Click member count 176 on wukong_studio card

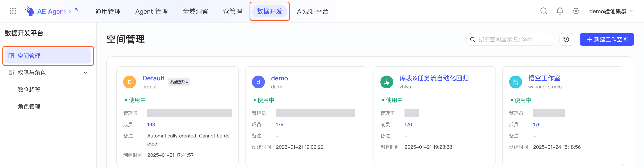(537, 125)
